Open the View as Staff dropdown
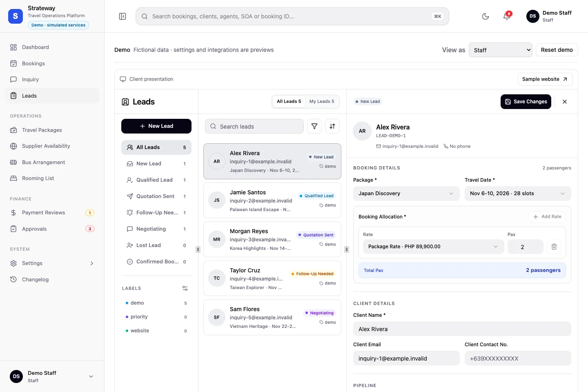Screen dimensions: 588x392 click(x=501, y=50)
